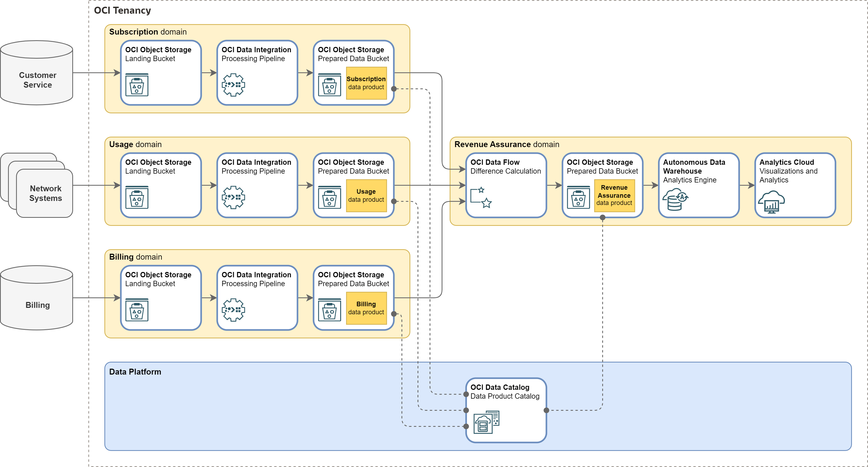This screenshot has height=467, width=868.
Task: Click the Billing data product yellow box
Action: point(366,308)
